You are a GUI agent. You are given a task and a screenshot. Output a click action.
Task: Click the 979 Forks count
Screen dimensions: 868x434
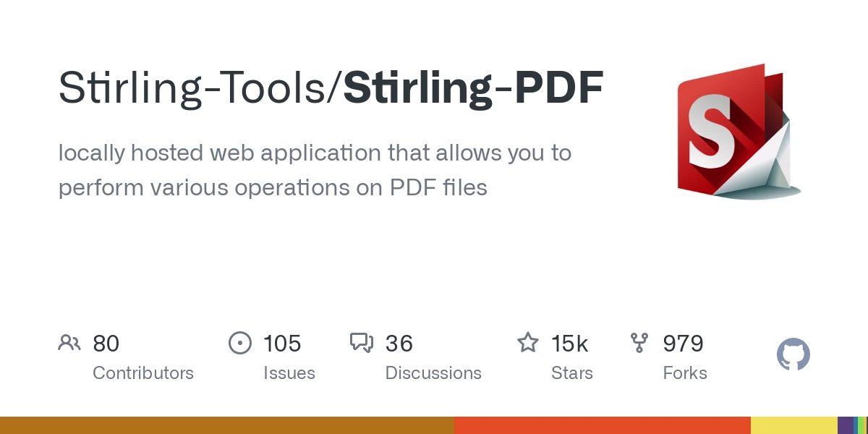point(683,344)
